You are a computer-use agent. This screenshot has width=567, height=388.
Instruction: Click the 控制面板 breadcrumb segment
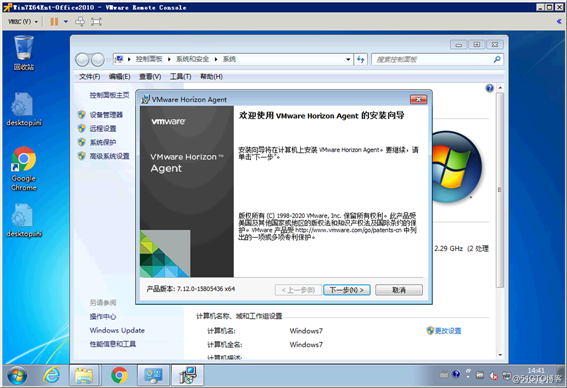pyautogui.click(x=149, y=59)
